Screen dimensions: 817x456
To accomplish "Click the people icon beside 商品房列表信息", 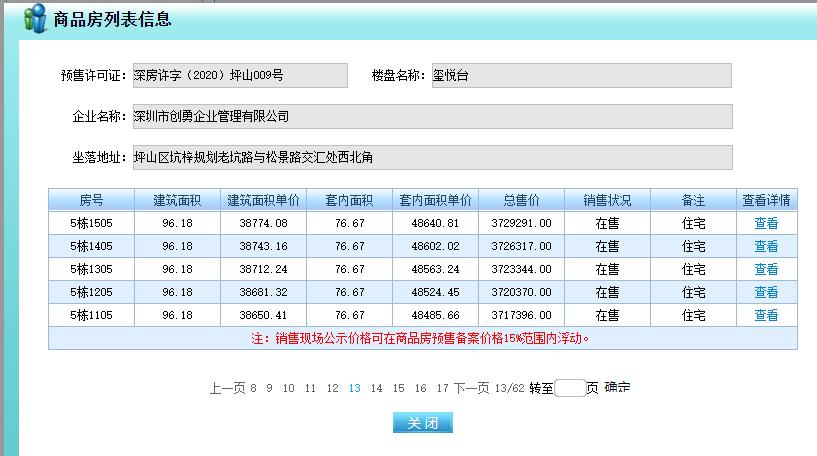I will click(35, 19).
